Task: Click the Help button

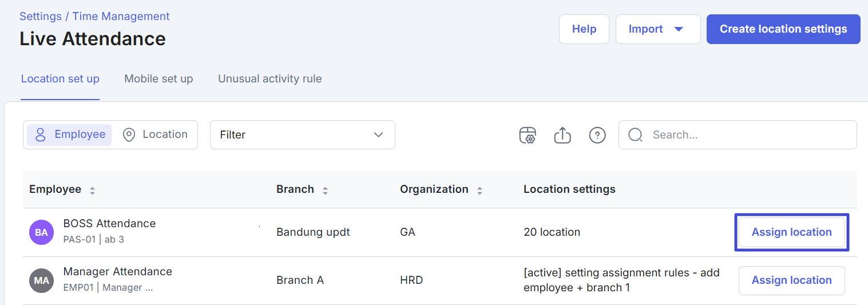Action: click(x=584, y=29)
